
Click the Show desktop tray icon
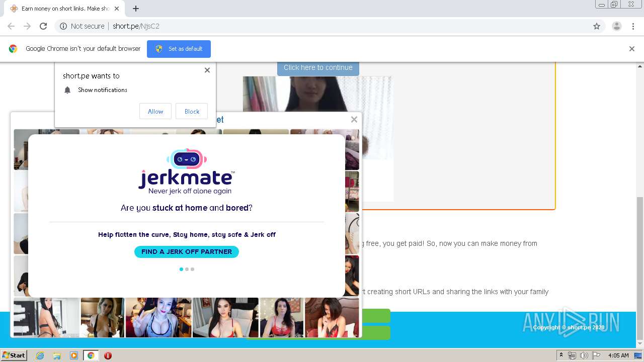pos(638,355)
